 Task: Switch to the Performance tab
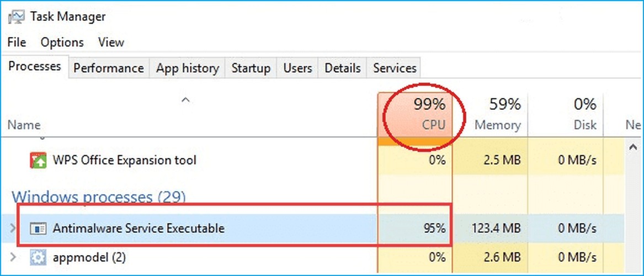108,68
